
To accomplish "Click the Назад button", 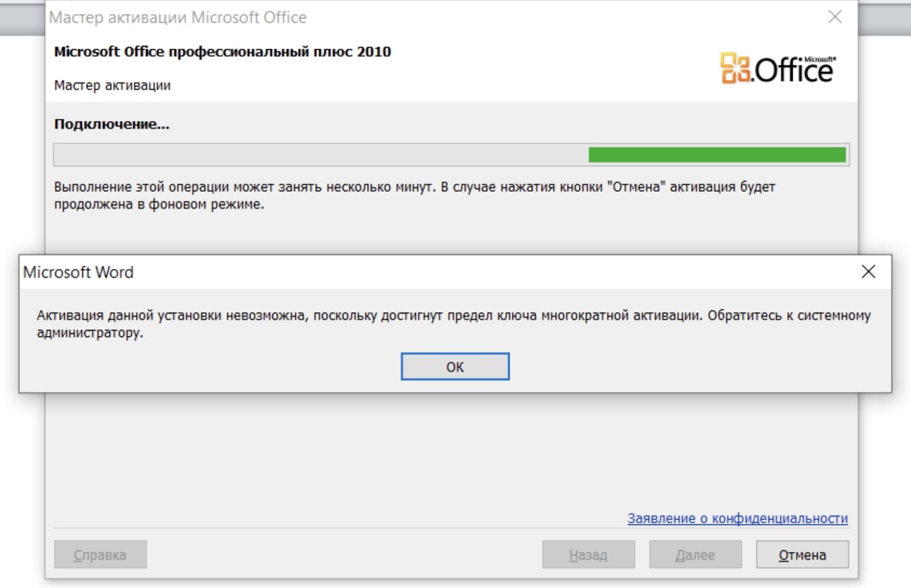I will click(x=588, y=554).
